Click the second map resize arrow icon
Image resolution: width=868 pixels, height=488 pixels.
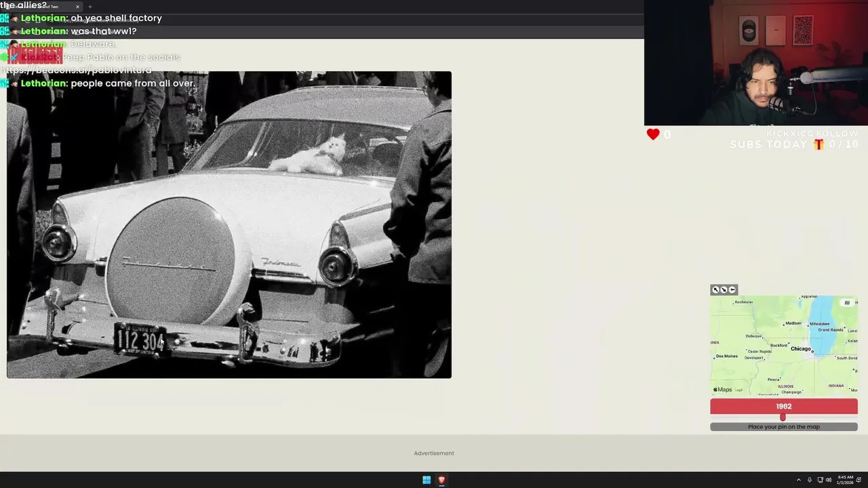click(724, 289)
